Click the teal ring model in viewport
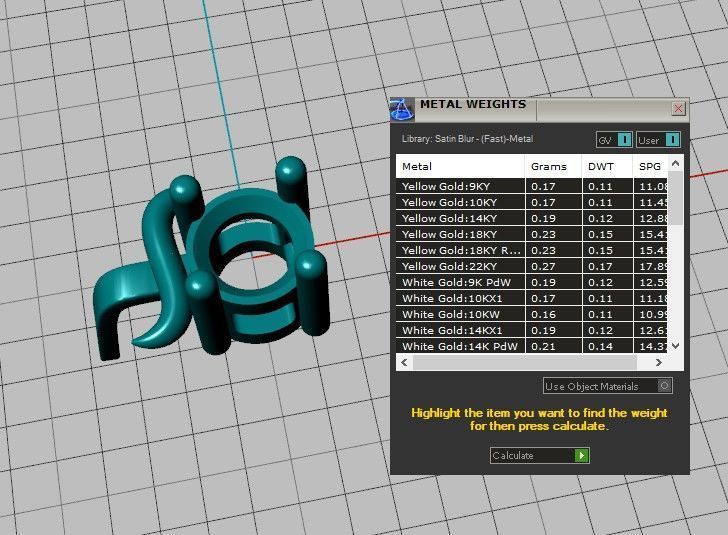This screenshot has height=535, width=728. (211, 259)
